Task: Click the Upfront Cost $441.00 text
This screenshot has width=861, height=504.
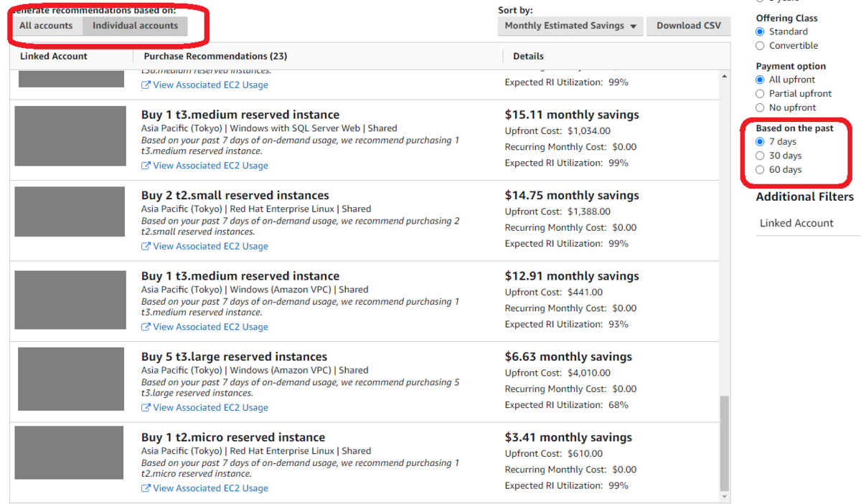Action: point(554,292)
